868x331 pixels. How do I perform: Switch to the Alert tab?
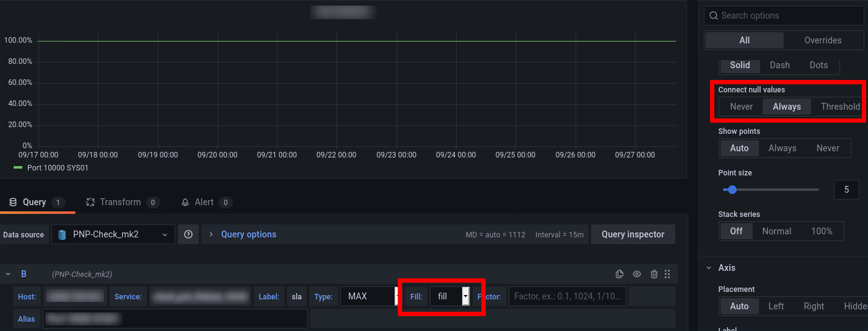coord(206,202)
